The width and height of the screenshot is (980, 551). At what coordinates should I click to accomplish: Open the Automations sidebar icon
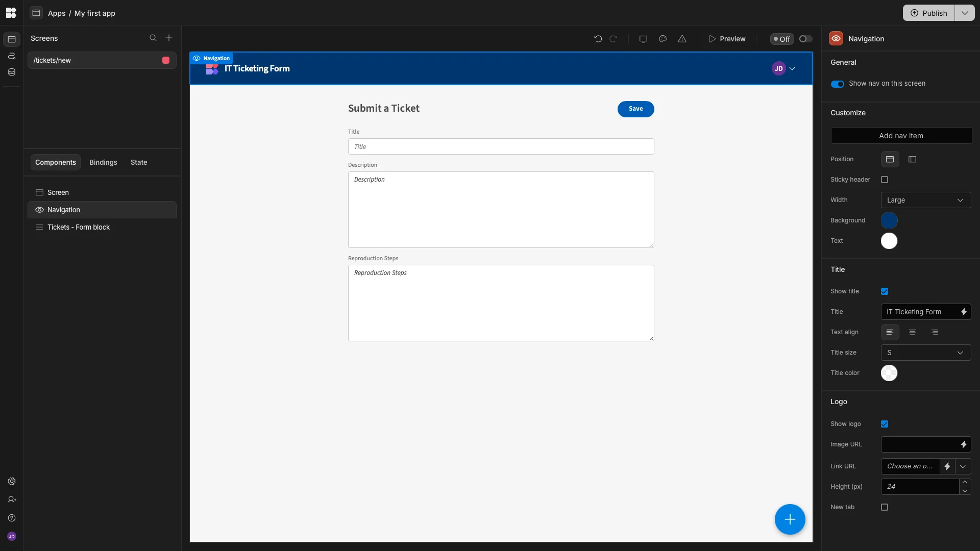(12, 56)
